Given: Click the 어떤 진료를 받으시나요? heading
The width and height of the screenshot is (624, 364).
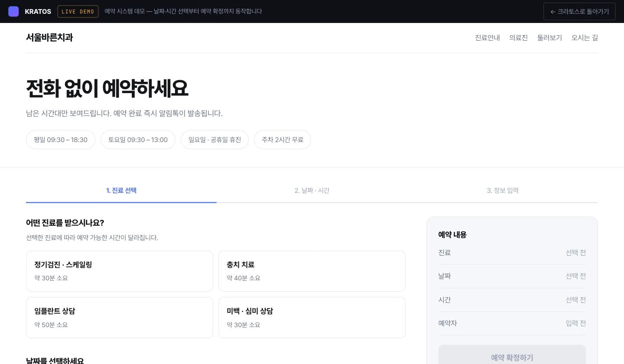Looking at the screenshot, I should 65,223.
